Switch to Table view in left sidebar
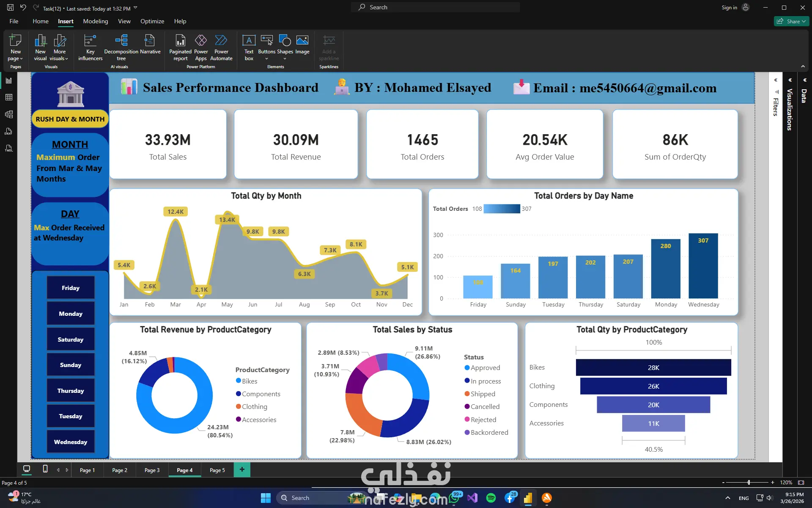Viewport: 812px width, 508px height. [8, 97]
